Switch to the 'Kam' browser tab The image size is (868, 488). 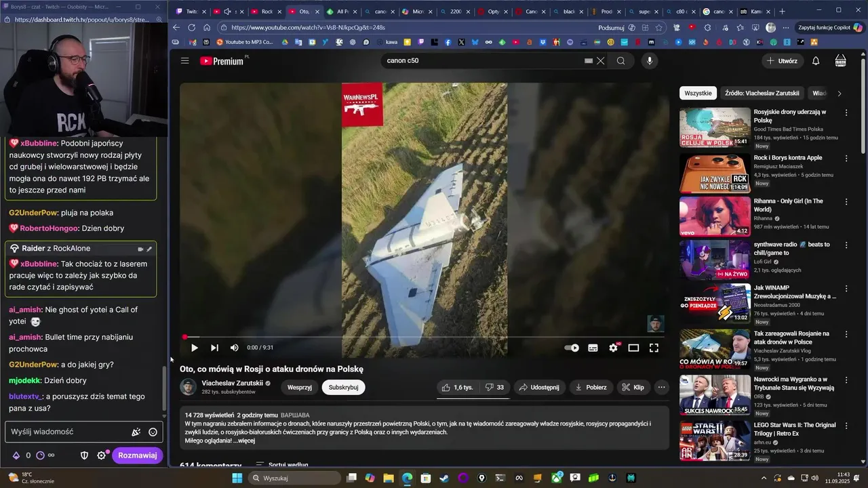coord(754,12)
